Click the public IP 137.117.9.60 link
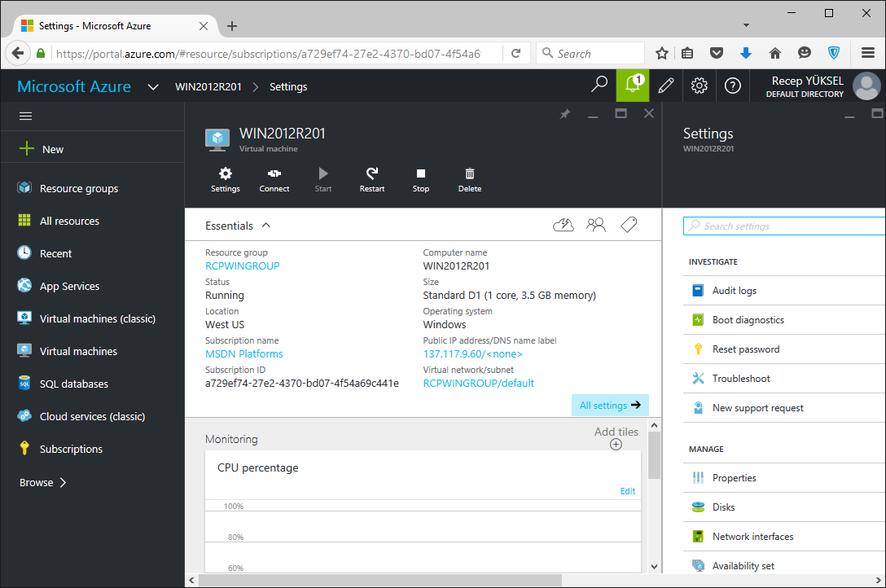This screenshot has height=588, width=886. click(472, 354)
